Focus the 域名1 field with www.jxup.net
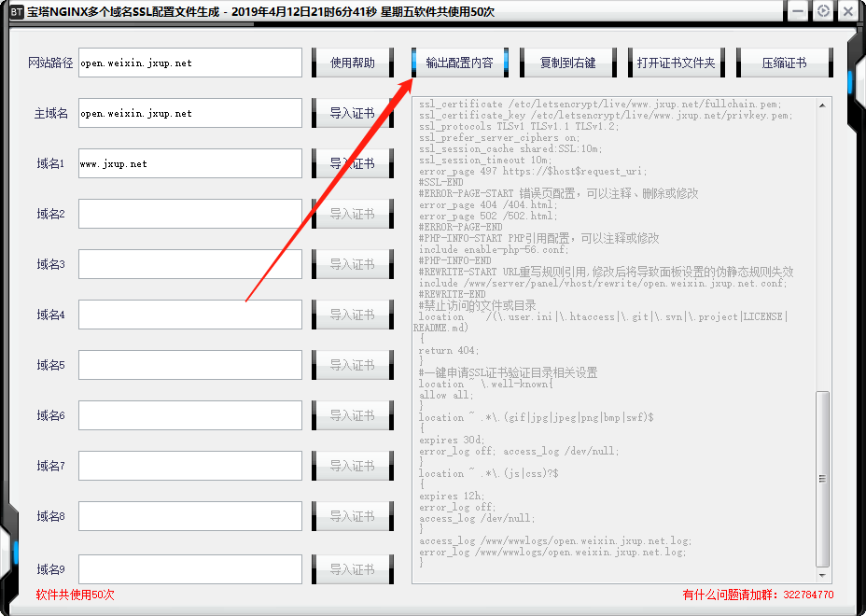The image size is (866, 616). 190,163
